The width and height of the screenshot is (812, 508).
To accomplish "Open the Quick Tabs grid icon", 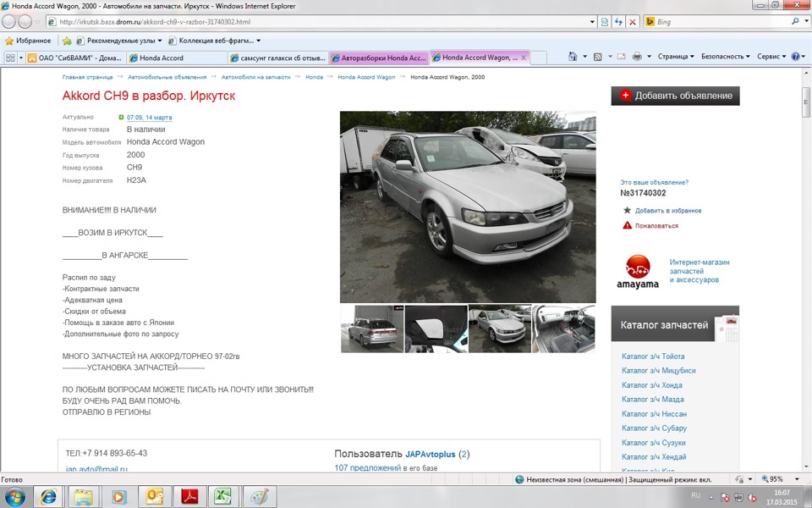I will coord(10,58).
